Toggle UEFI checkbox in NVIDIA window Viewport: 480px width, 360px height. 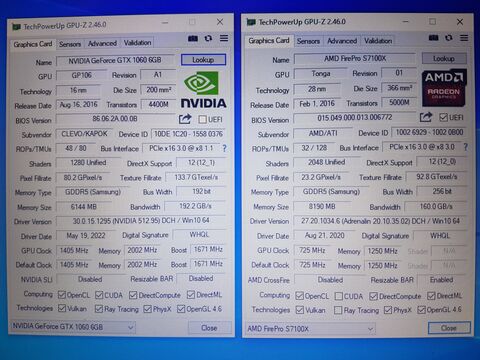coord(202,119)
